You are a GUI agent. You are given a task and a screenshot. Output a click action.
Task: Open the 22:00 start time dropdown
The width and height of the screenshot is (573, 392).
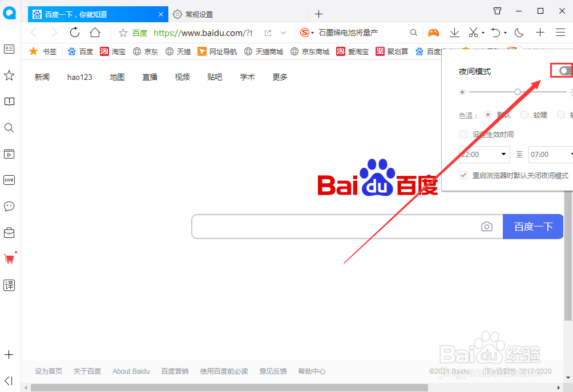(484, 154)
